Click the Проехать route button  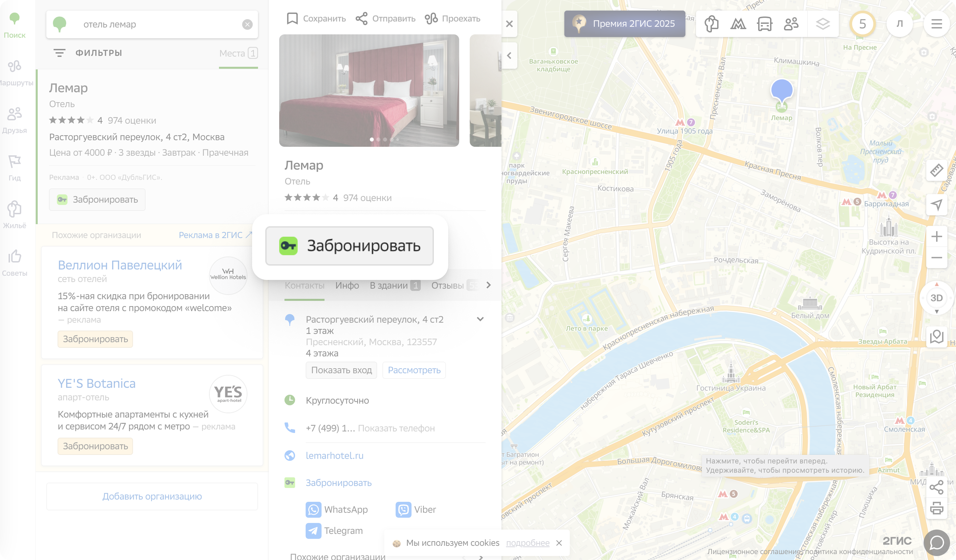pos(452,19)
